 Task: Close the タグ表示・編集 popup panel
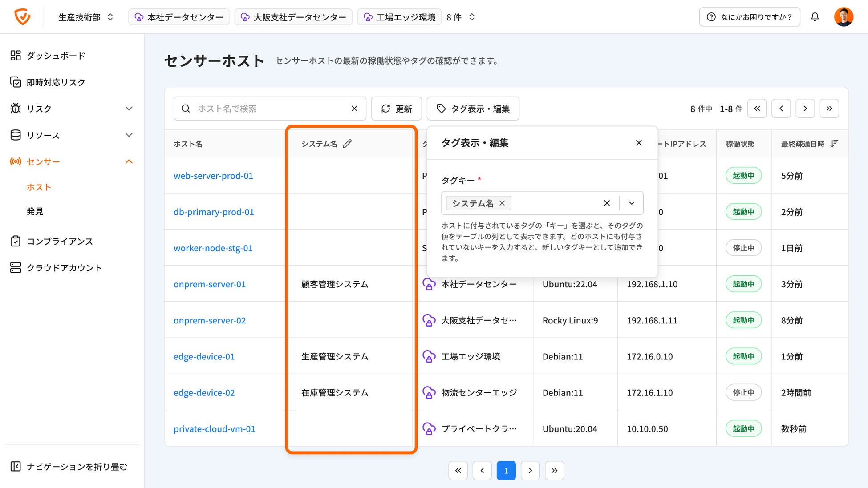[x=639, y=143]
